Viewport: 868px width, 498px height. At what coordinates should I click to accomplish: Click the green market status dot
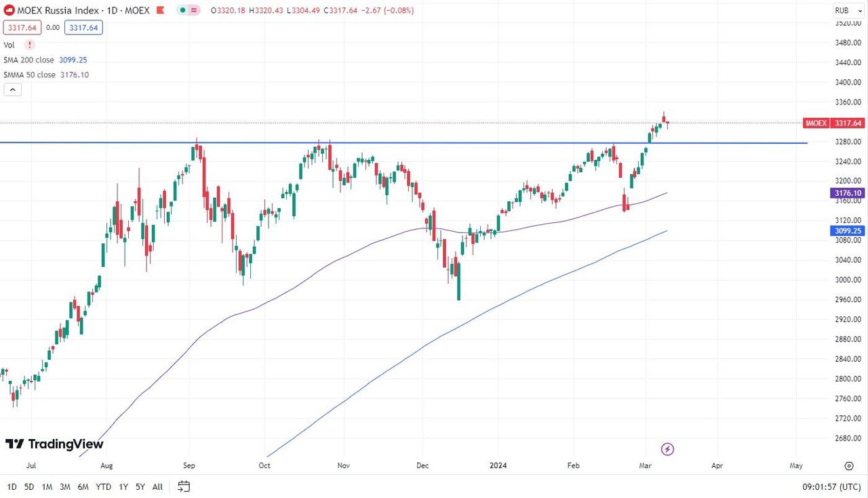point(183,11)
